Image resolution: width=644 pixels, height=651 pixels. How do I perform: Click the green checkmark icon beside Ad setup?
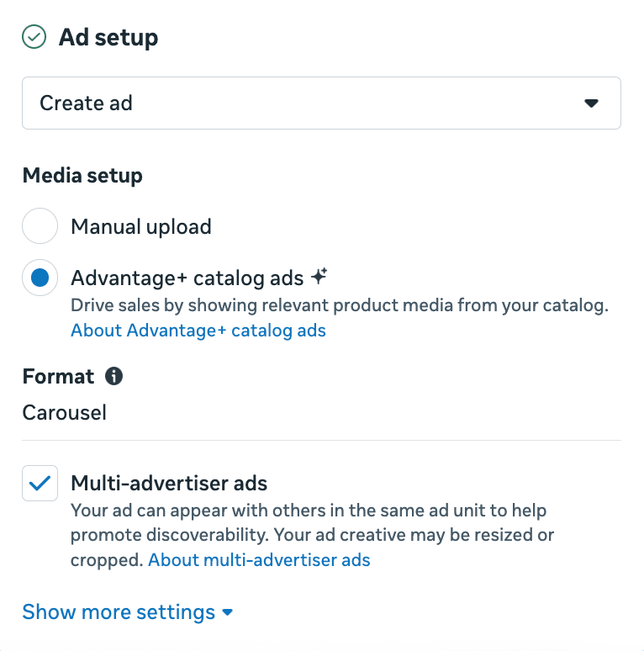34,36
